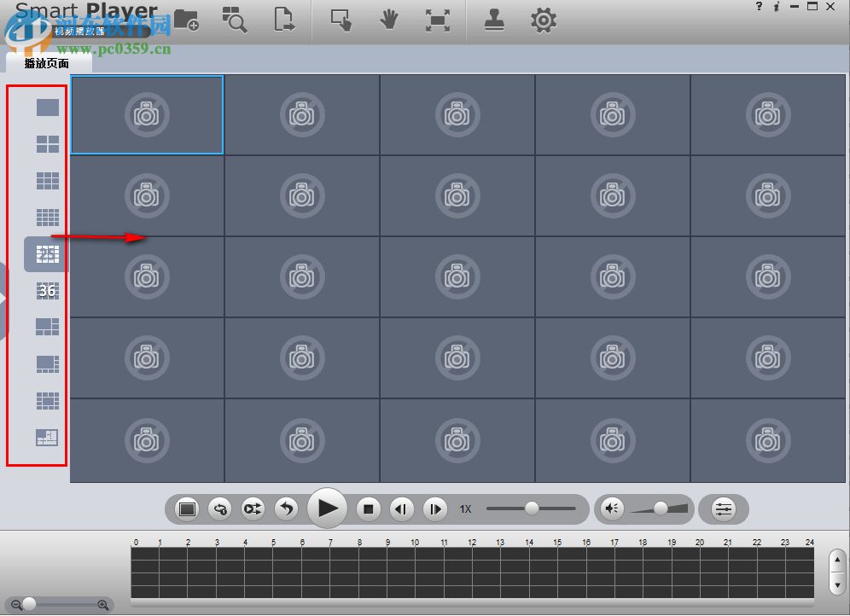Open the about info icon

pyautogui.click(x=777, y=7)
